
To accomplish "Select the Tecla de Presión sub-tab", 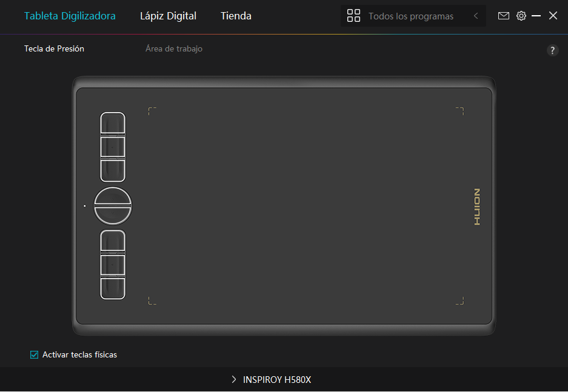I will [54, 48].
